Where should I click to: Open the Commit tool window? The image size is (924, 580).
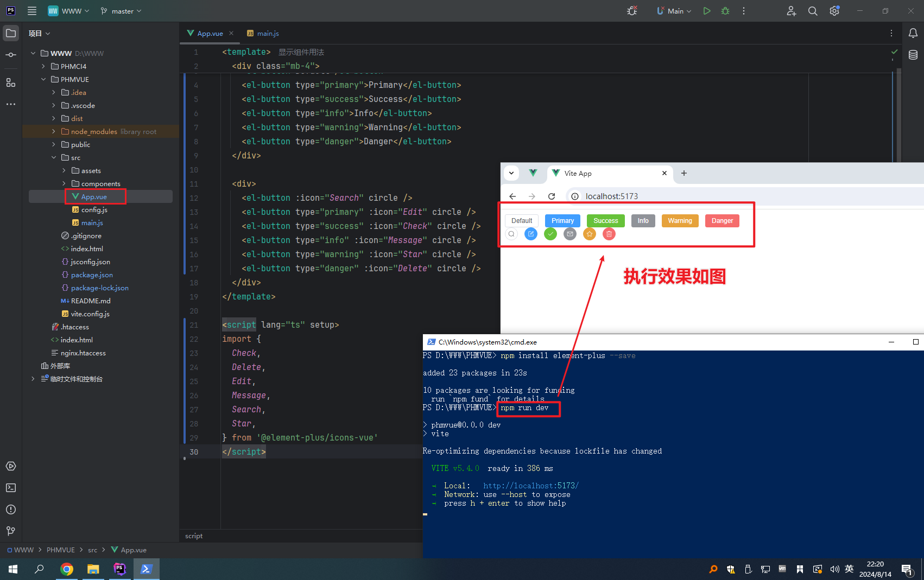[11, 55]
